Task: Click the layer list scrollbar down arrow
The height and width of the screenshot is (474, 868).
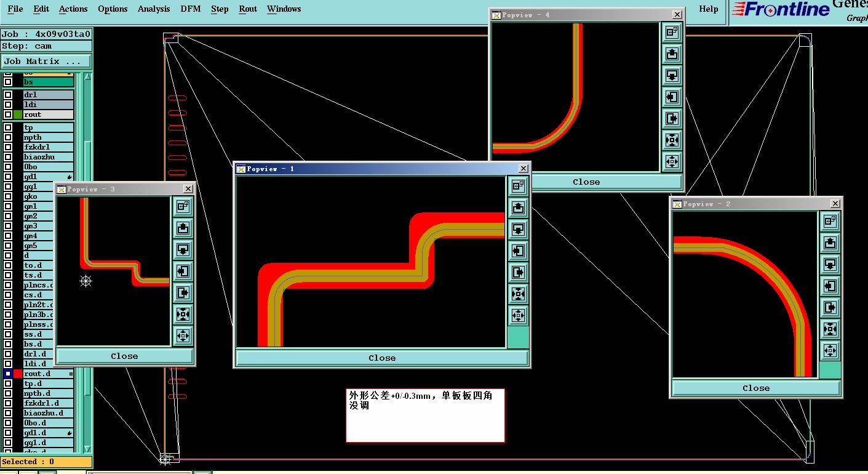Action: 87,449
